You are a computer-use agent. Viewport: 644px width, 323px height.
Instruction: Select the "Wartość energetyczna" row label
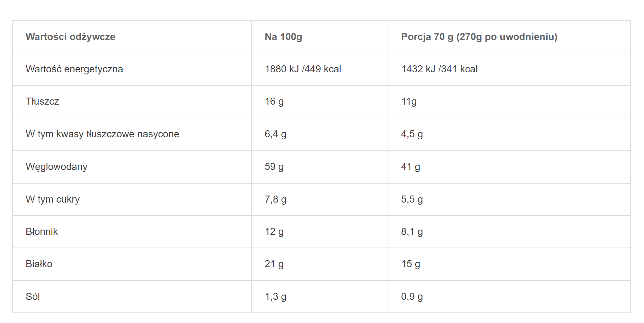pos(74,69)
